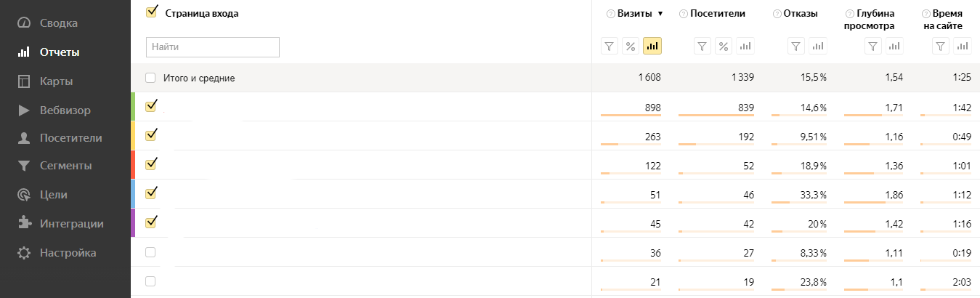Enable chart icon for Глубина просмотра
980x298 pixels.
894,47
